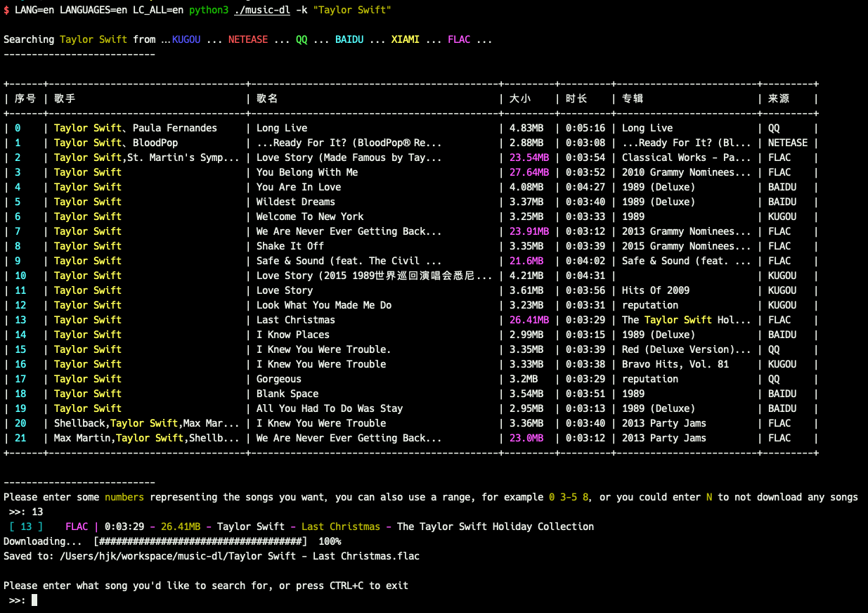Click the "[ 13 ]" download line index
Screen dimensions: 868x613
click(26, 527)
